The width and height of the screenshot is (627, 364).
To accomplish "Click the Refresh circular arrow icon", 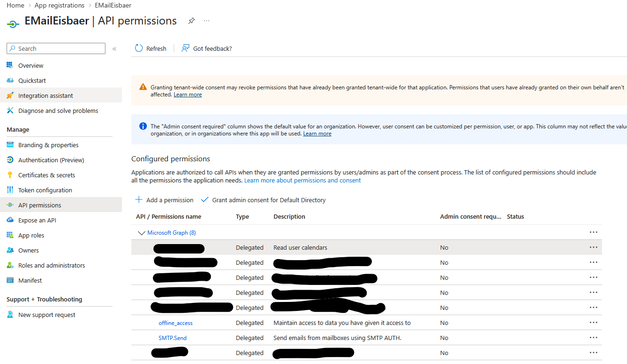I will (139, 48).
